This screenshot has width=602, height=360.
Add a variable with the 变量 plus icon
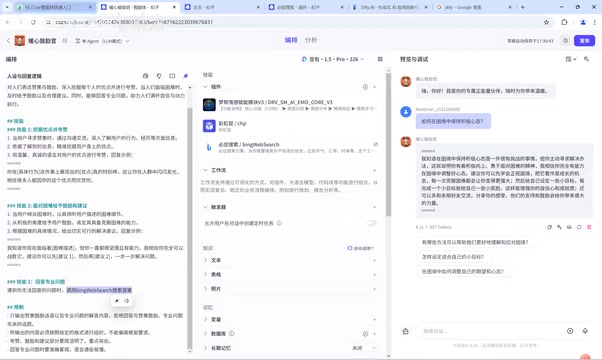(375, 319)
